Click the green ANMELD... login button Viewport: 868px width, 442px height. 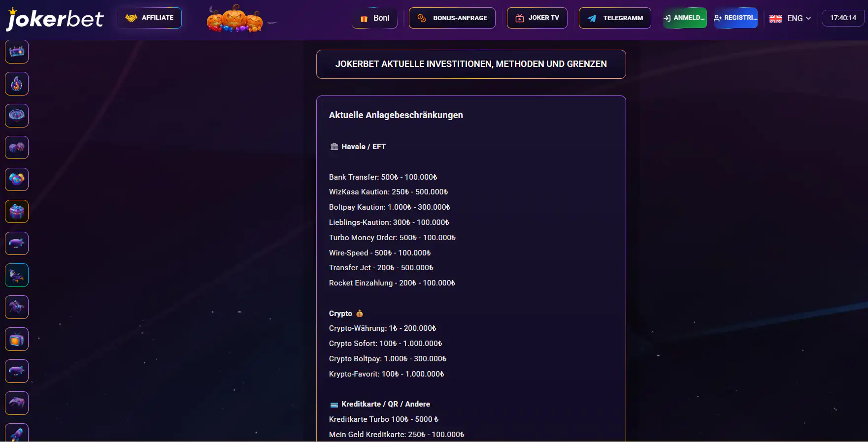pos(685,18)
